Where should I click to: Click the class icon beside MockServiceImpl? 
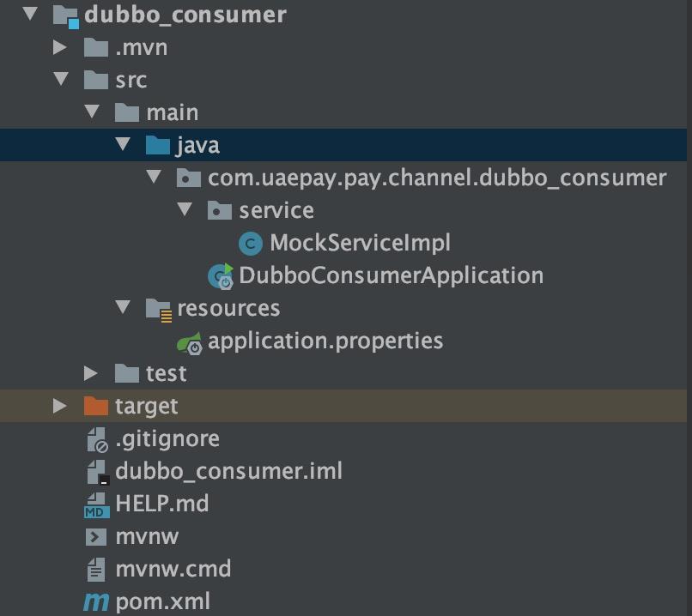[252, 243]
